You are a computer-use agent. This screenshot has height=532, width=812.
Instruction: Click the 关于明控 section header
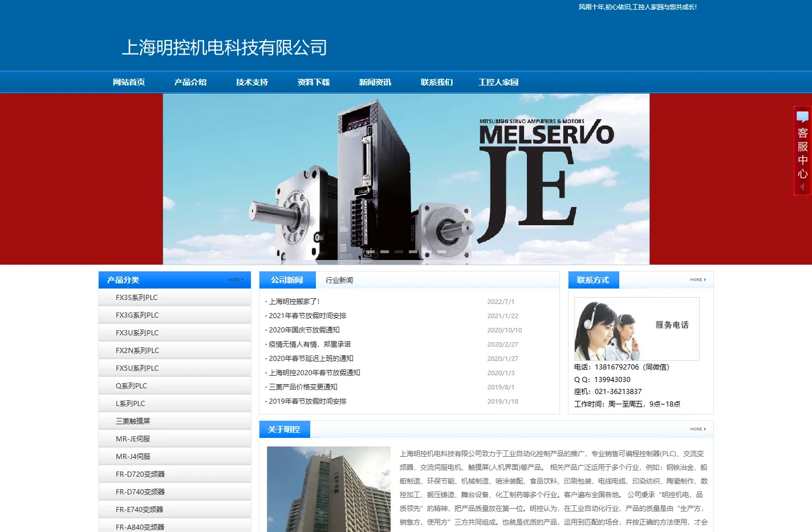(284, 429)
